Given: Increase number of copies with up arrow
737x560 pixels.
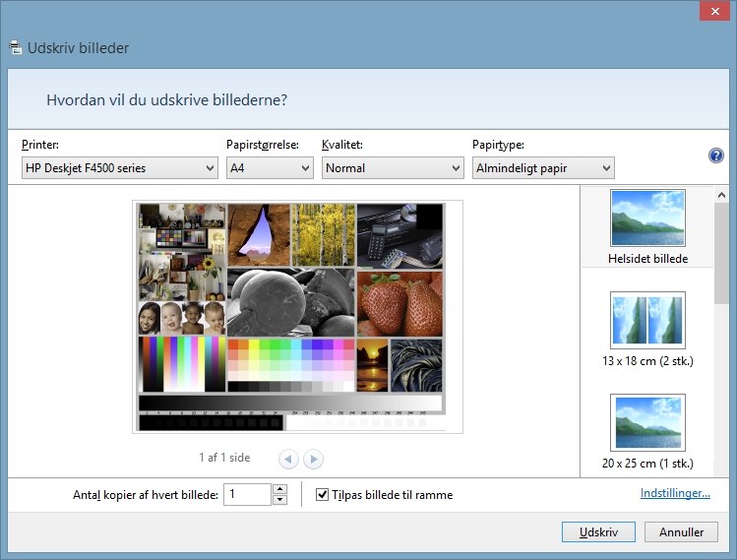Looking at the screenshot, I should coord(280,489).
